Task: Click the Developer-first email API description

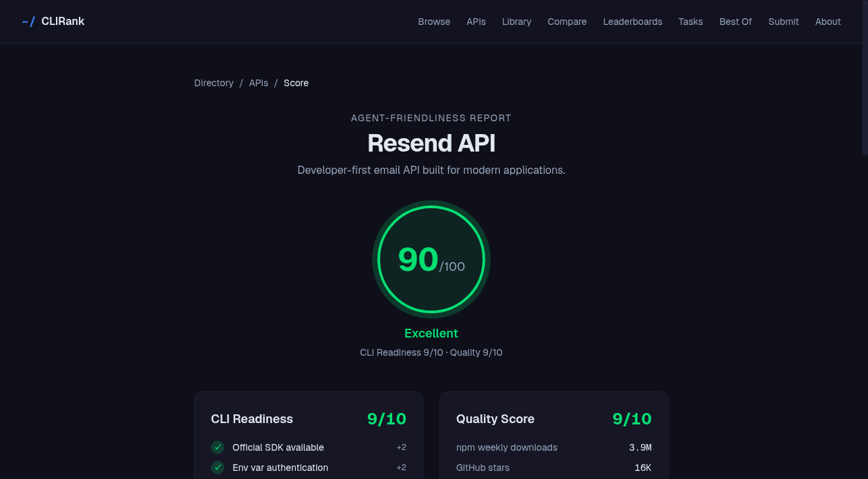Action: pos(431,170)
